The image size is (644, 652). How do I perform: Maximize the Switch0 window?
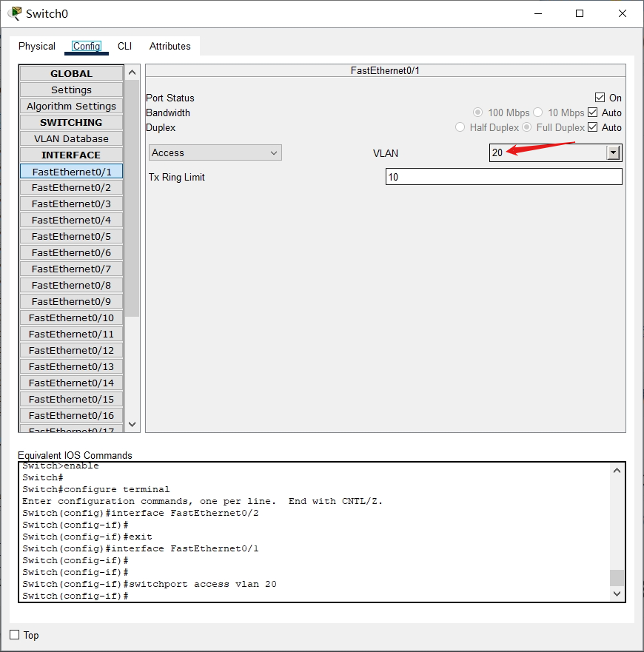579,14
